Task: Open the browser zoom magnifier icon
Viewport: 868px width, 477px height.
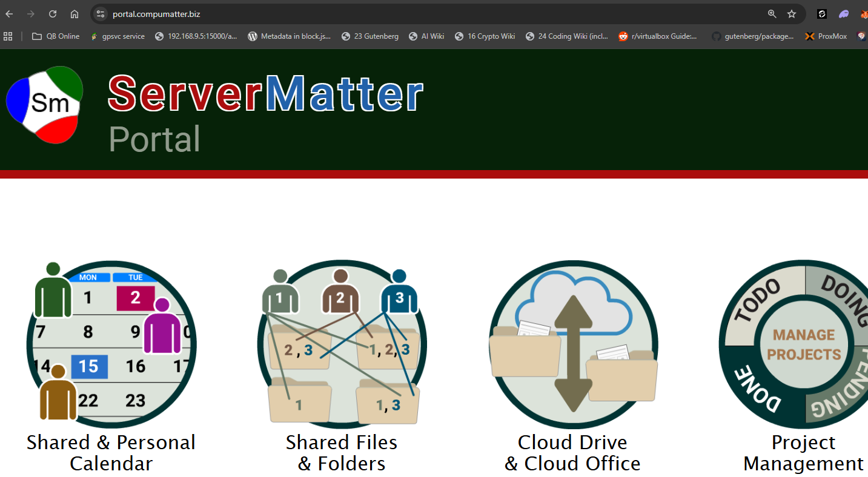Action: point(772,14)
